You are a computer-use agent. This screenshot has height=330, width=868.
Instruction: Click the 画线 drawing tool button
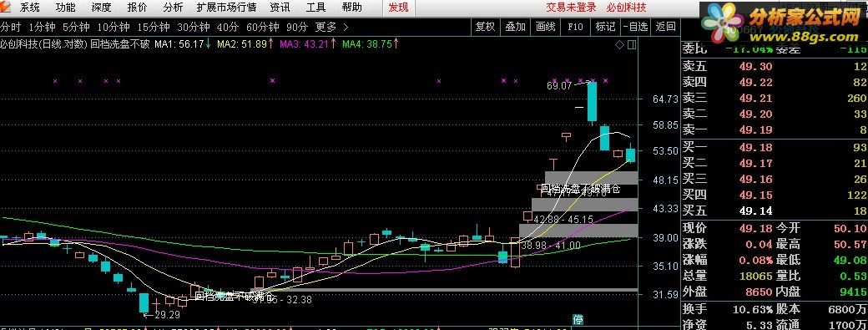545,27
